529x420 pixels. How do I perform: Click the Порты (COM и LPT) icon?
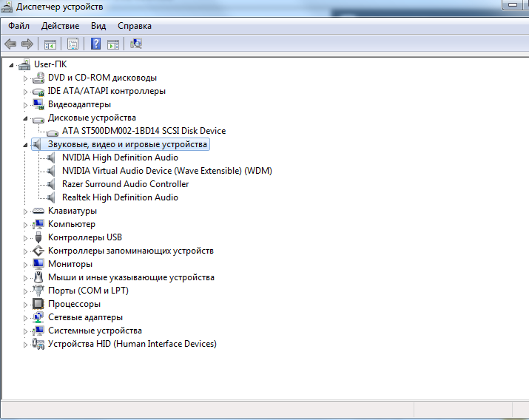[38, 290]
